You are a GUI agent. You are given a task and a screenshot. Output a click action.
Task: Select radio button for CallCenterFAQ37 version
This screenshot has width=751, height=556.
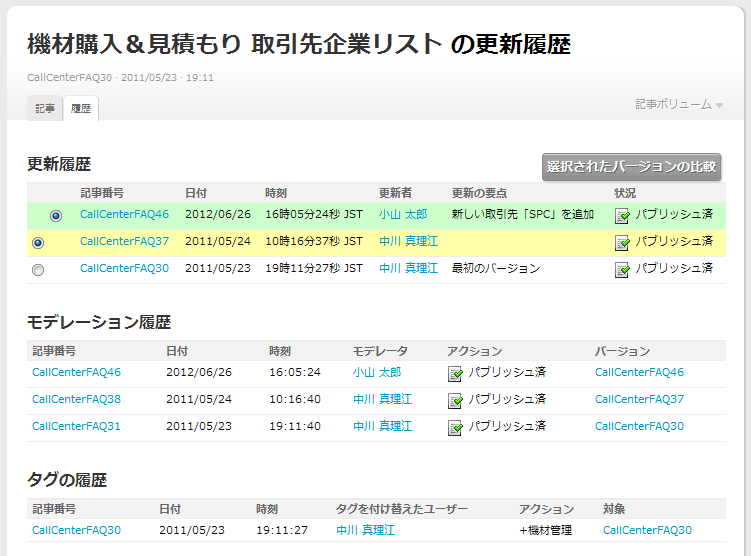(38, 243)
